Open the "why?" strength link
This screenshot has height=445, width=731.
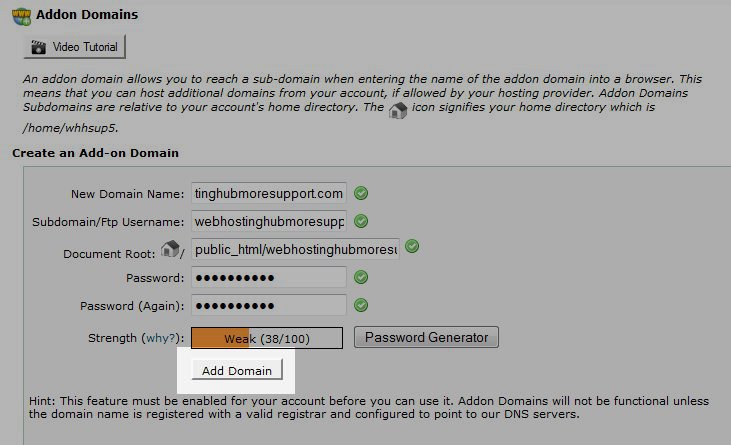pyautogui.click(x=160, y=339)
